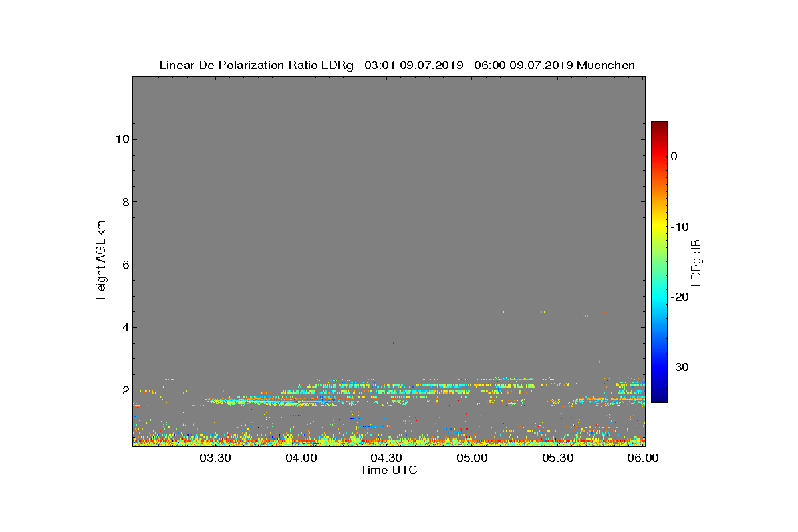Click the 05:00 time axis label

[473, 458]
